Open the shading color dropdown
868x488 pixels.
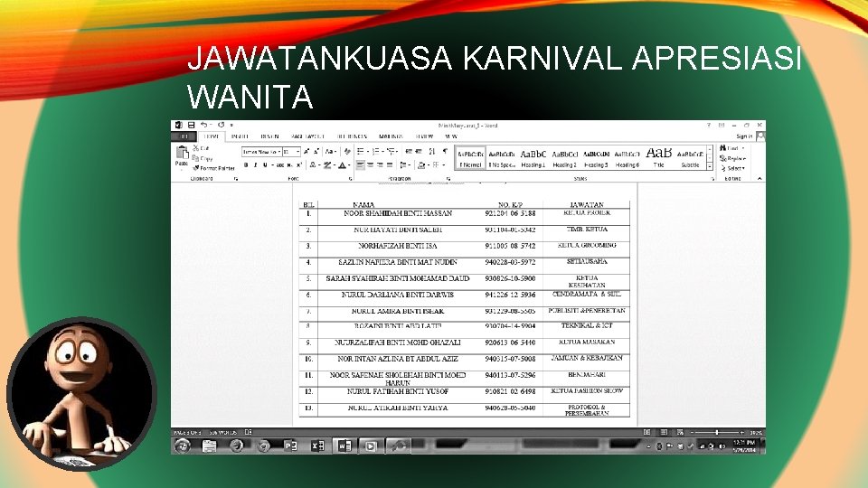click(429, 164)
